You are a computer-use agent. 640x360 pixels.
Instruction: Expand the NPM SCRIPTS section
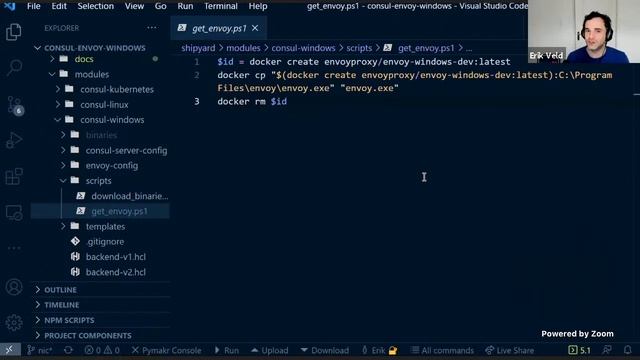(100, 320)
